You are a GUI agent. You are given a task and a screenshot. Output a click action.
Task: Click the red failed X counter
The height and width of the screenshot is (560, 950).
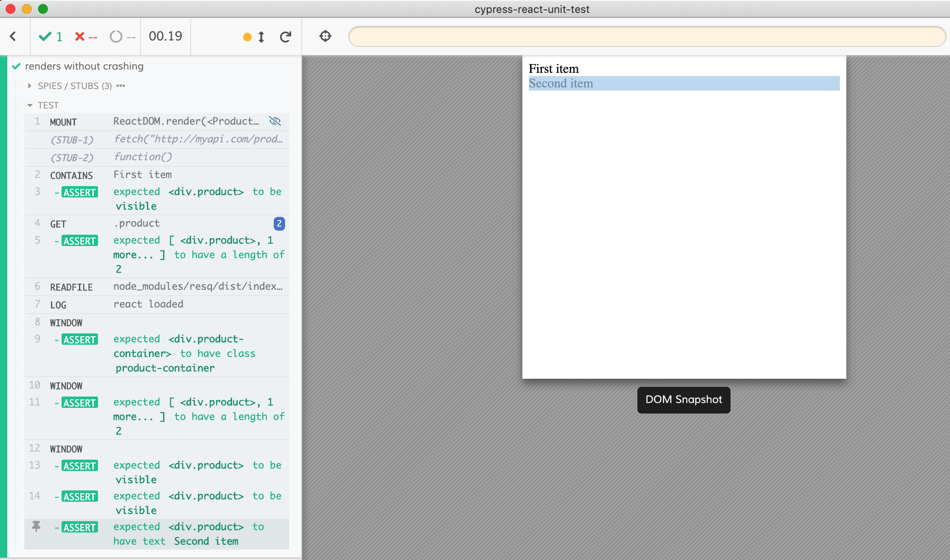(86, 37)
